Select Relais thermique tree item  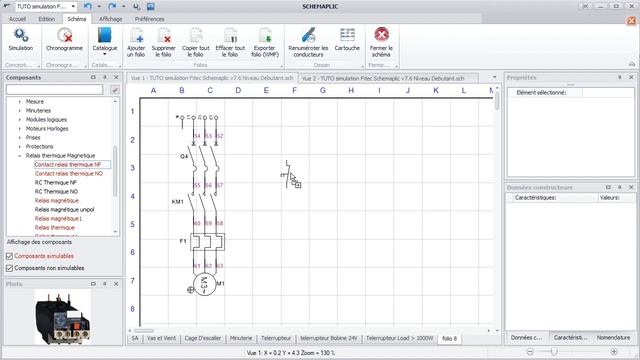[x=55, y=227]
